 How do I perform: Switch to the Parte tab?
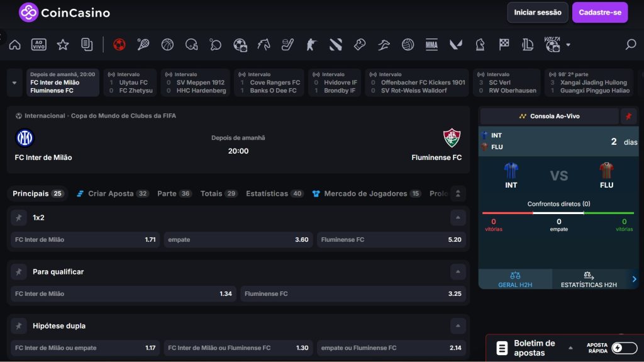(175, 194)
